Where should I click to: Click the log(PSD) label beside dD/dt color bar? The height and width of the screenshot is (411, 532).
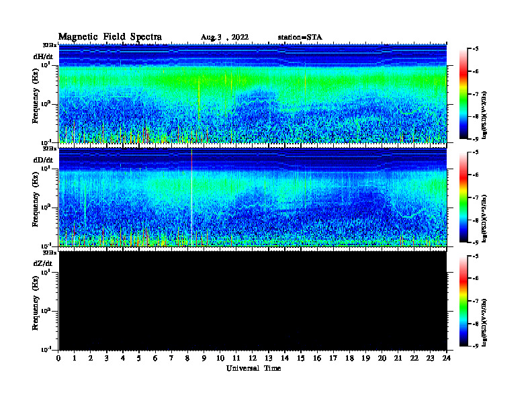485,218
